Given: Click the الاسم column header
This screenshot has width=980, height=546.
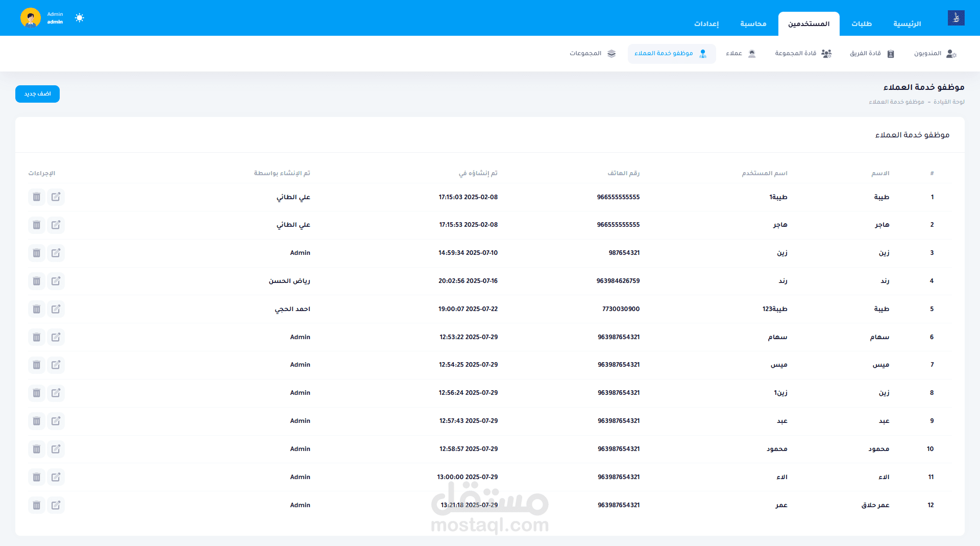Looking at the screenshot, I should click(880, 173).
